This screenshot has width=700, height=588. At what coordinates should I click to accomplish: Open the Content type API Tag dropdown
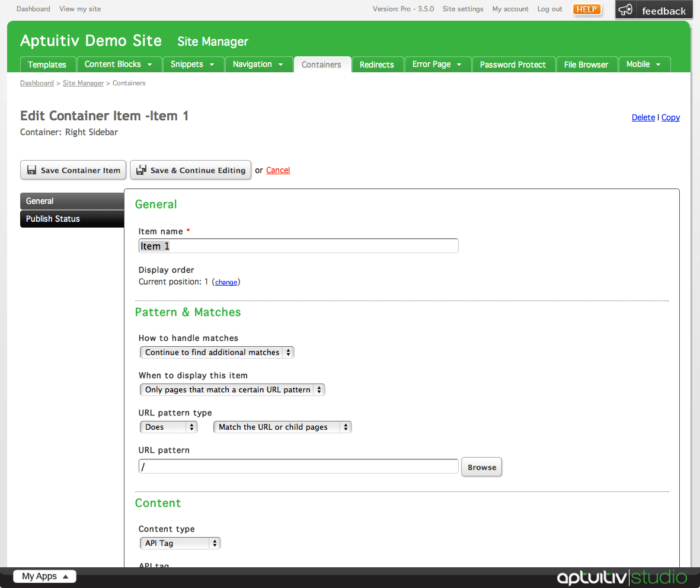coord(180,544)
